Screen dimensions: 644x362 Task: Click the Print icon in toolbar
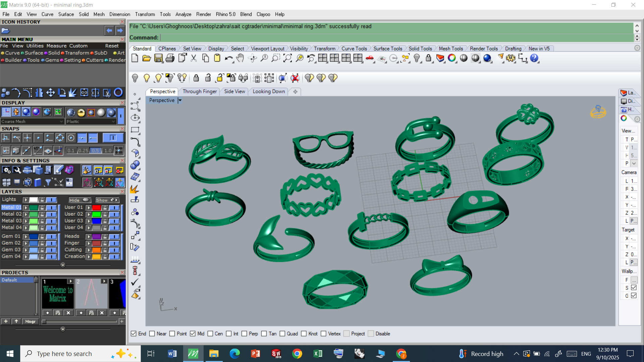(170, 58)
